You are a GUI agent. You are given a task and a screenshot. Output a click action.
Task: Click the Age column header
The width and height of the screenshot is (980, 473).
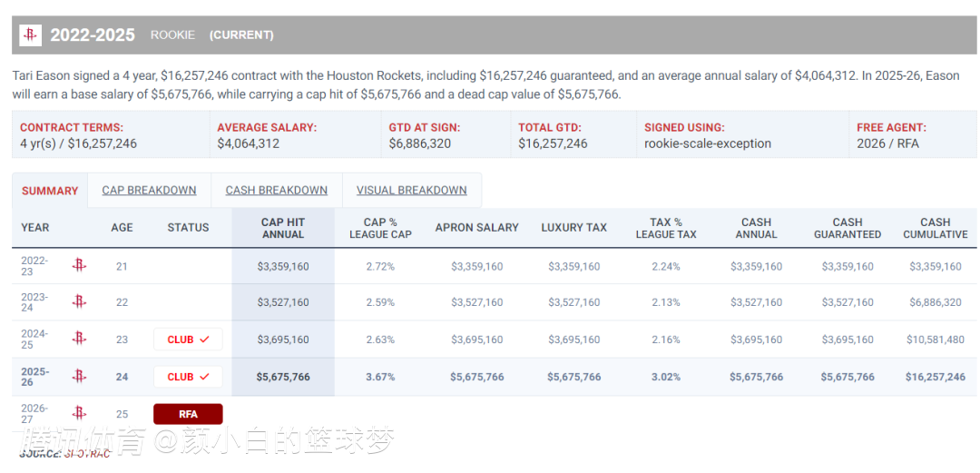122,228
